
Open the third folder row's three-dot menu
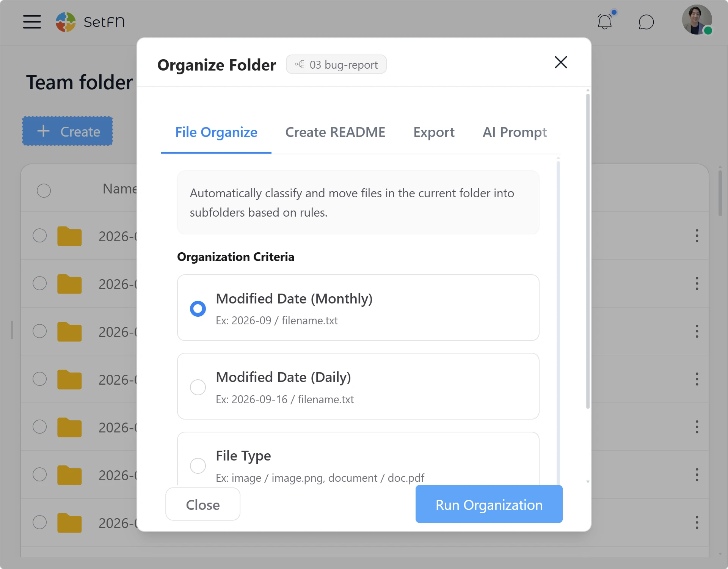697,331
